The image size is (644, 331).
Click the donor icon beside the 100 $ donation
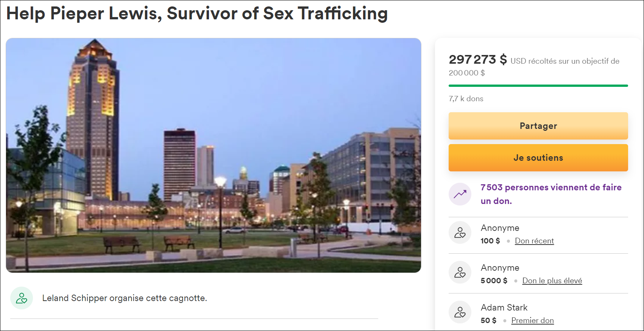click(460, 232)
